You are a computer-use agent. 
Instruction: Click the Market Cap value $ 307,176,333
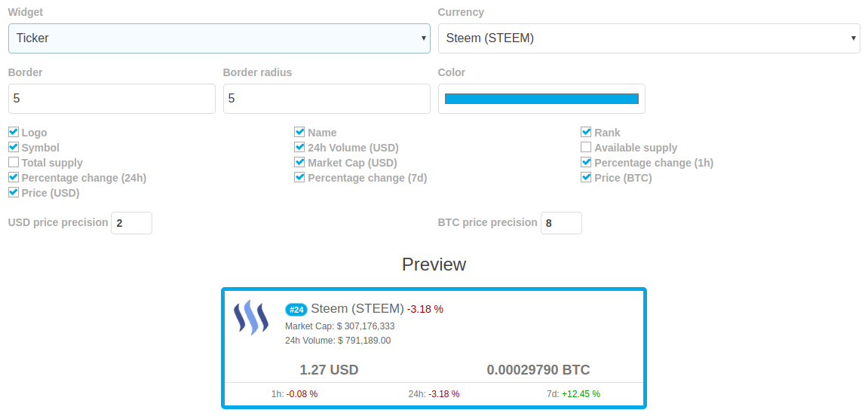365,326
